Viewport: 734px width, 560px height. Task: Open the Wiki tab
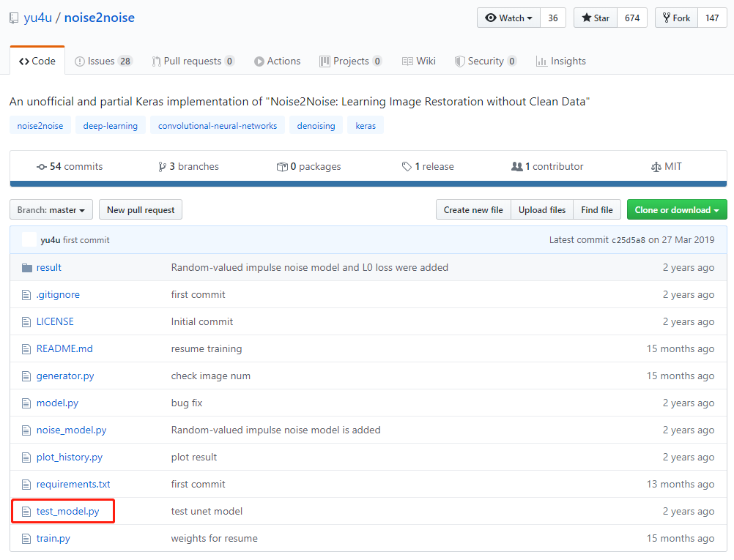(418, 61)
